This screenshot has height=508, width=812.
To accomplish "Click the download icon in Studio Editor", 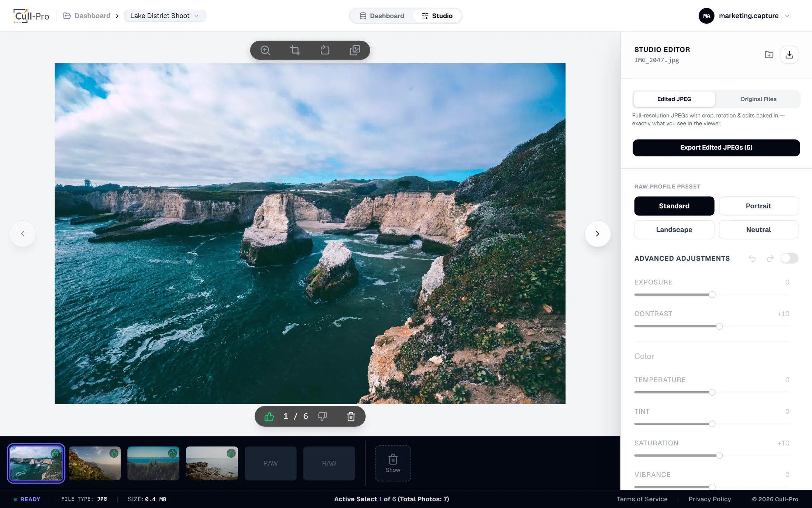I will [789, 55].
